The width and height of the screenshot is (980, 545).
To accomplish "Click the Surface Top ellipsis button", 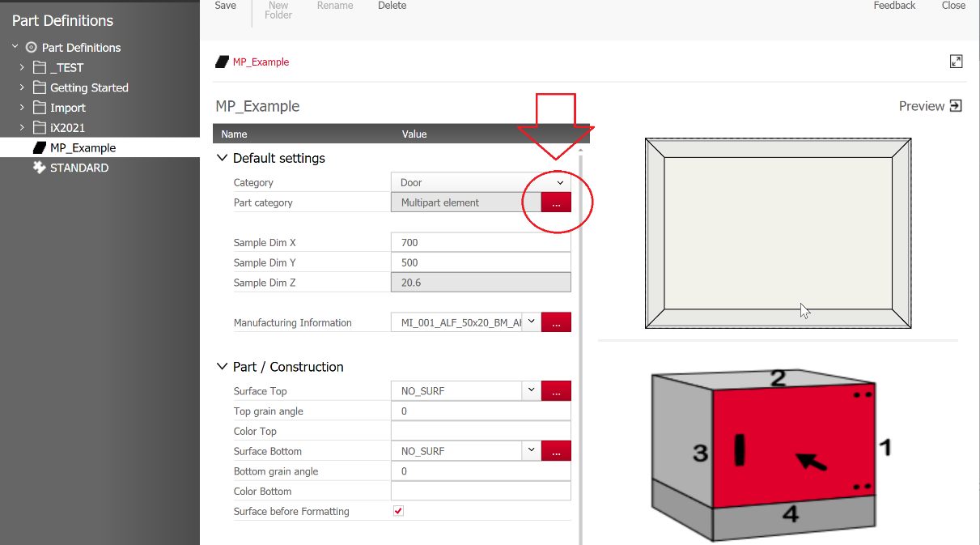I will click(x=556, y=391).
